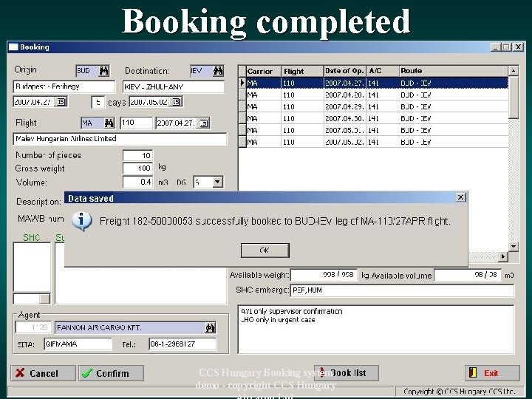Click scroll up arrow of flight grid
The width and height of the screenshot is (532, 399).
tap(514, 71)
